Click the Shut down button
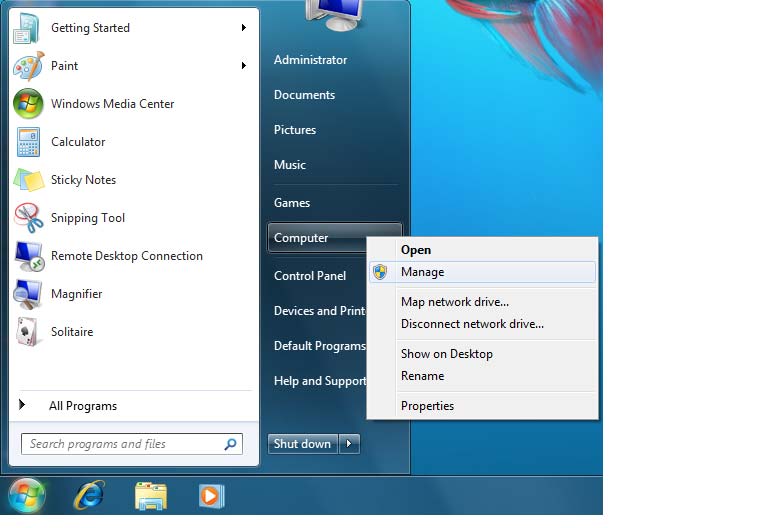768x528 pixels. pyautogui.click(x=302, y=444)
